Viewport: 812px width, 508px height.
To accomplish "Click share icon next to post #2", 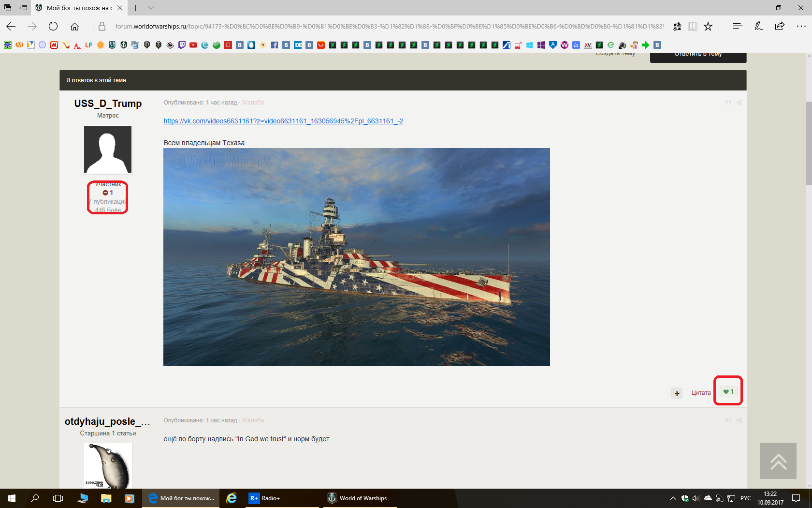I will point(739,420).
